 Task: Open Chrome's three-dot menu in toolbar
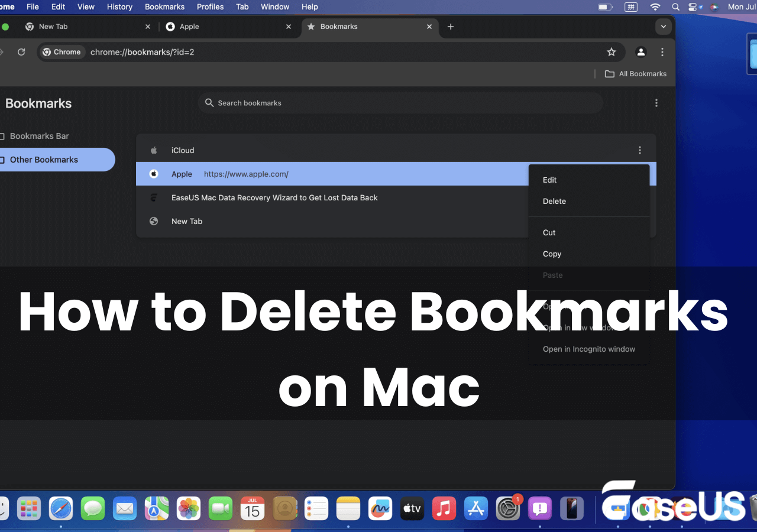coord(662,52)
